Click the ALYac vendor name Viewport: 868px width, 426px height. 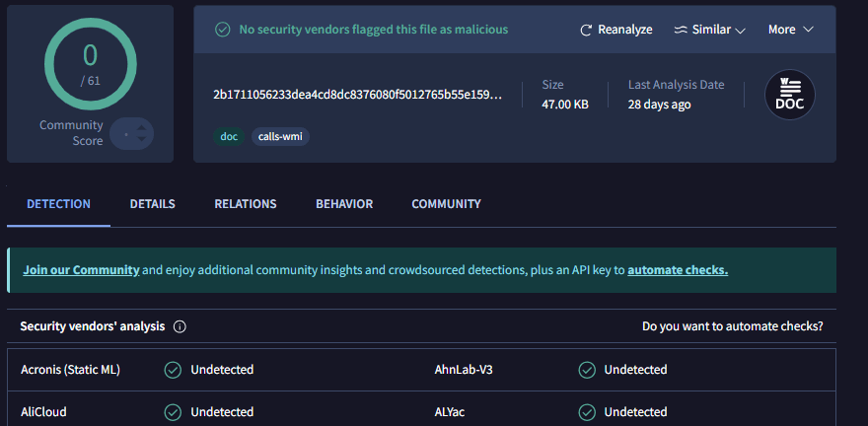450,412
